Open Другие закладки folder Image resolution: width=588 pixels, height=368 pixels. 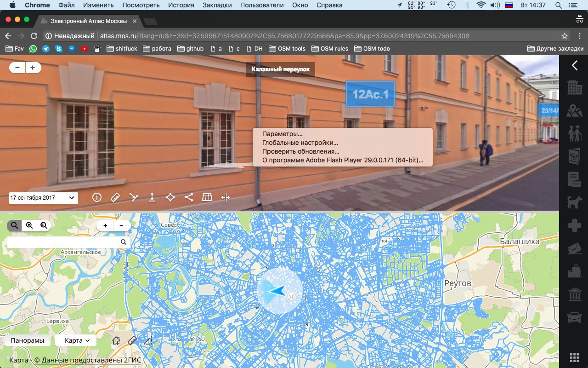555,48
